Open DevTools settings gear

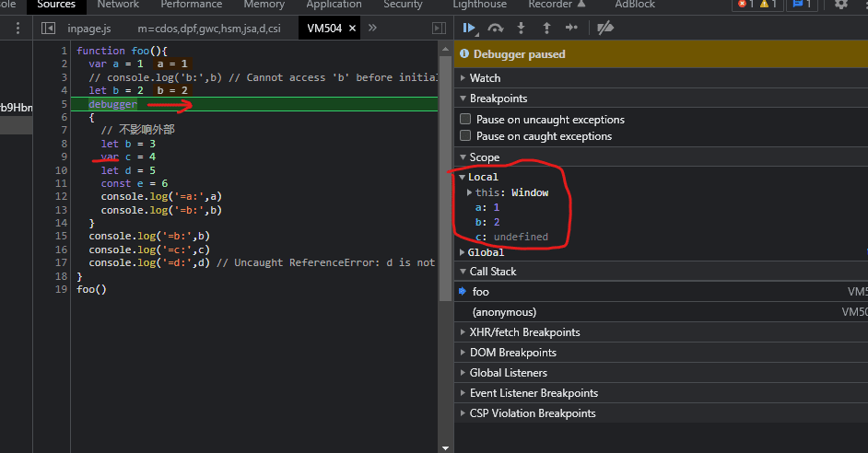point(840,5)
